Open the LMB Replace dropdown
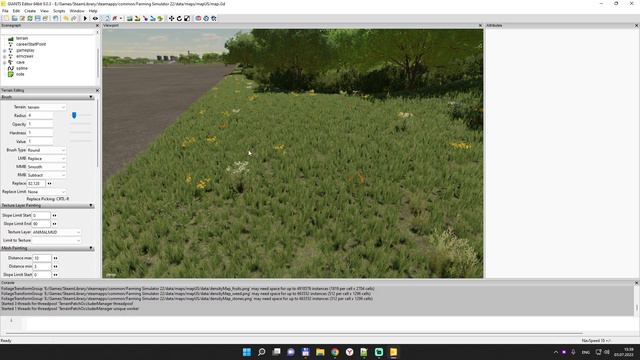 click(46, 158)
